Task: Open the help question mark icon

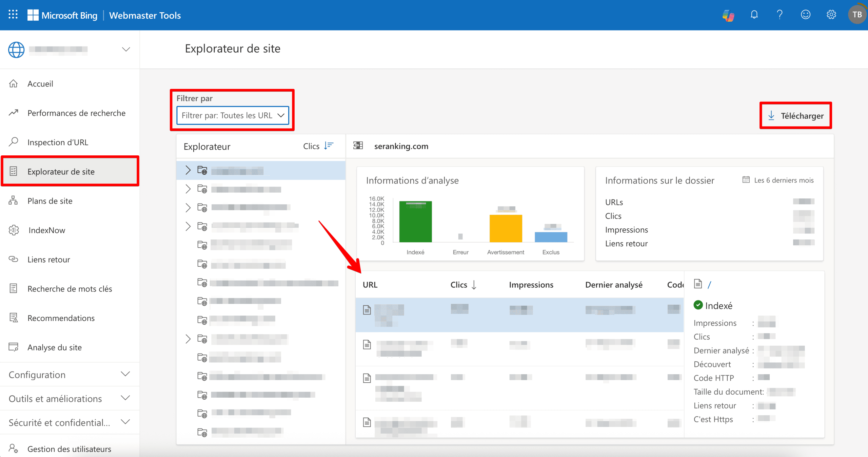Action: point(780,15)
